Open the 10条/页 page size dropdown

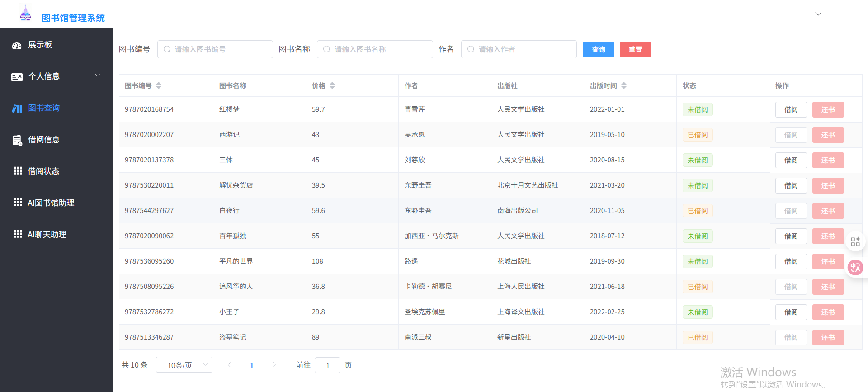click(x=184, y=365)
